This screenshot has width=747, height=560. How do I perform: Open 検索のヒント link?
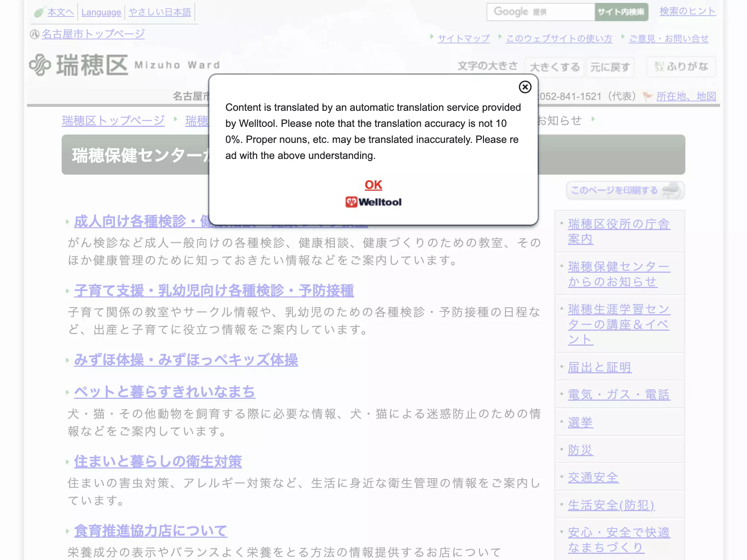[x=688, y=11]
